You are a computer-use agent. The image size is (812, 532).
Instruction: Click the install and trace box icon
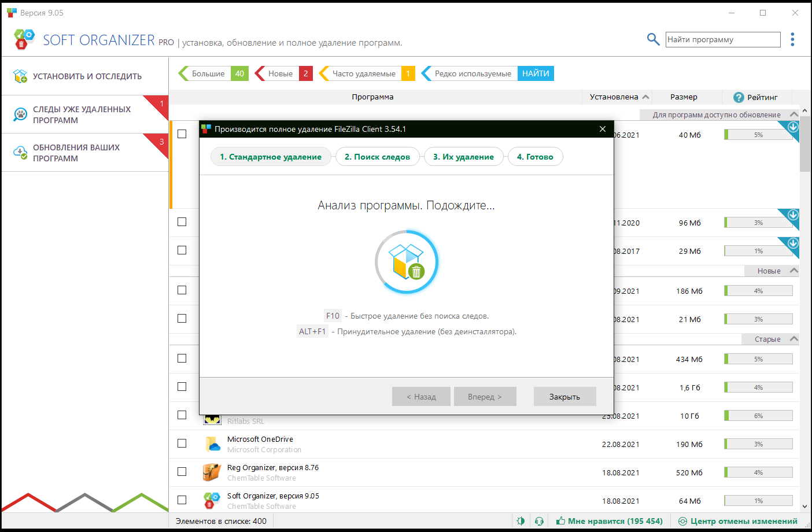coord(20,76)
